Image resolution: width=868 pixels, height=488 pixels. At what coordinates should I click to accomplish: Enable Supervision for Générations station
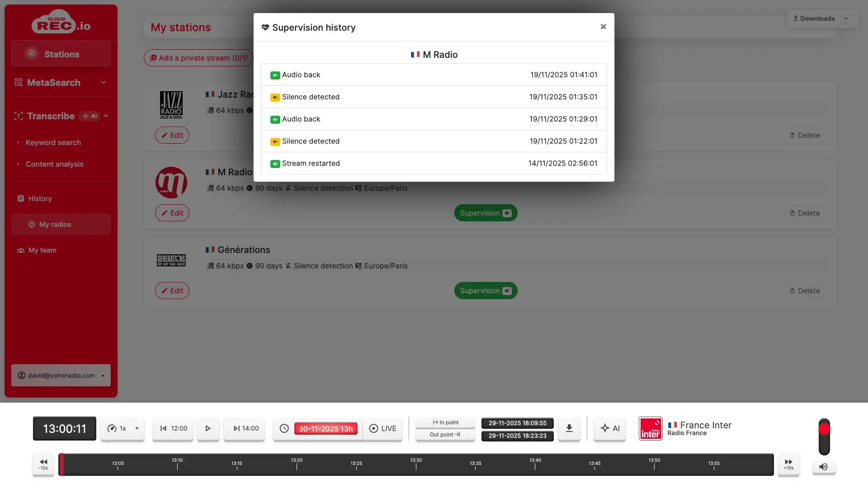coord(486,291)
